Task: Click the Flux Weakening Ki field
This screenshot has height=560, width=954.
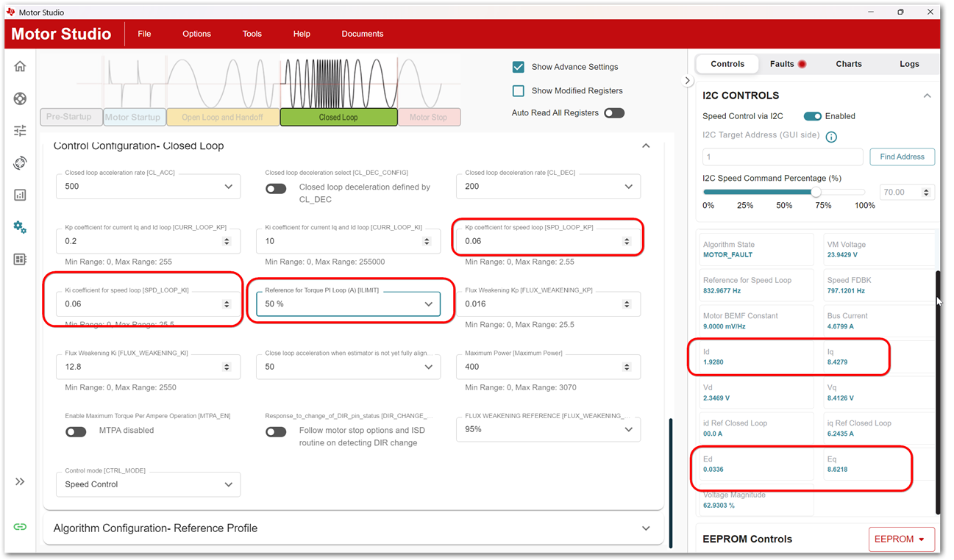Action: (148, 367)
